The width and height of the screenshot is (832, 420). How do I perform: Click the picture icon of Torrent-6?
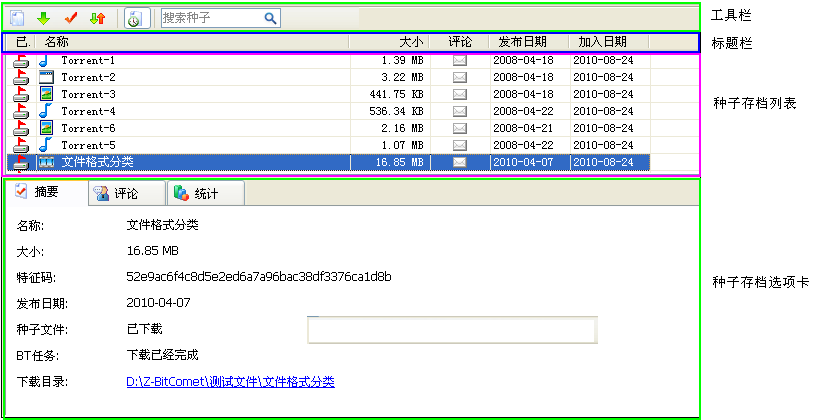[46, 128]
